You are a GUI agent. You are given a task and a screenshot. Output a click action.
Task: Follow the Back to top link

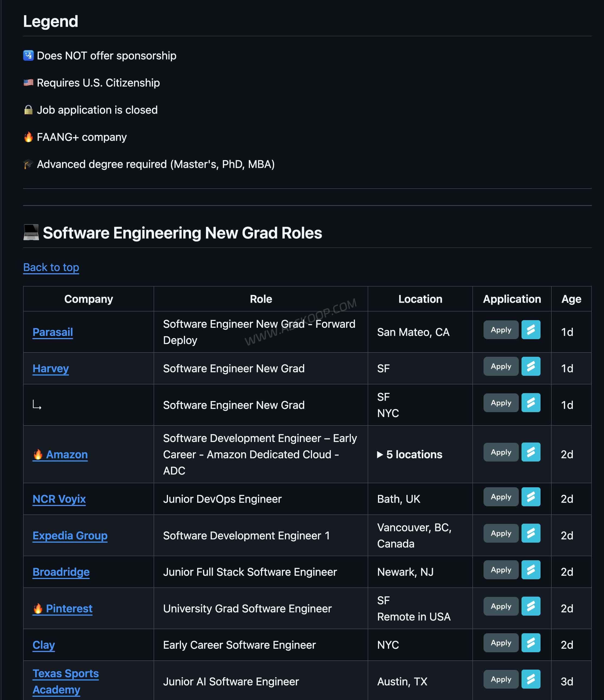pos(51,267)
